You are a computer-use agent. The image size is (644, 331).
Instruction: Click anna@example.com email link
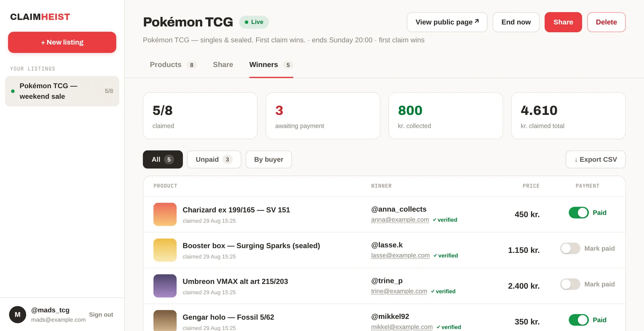[x=400, y=220]
